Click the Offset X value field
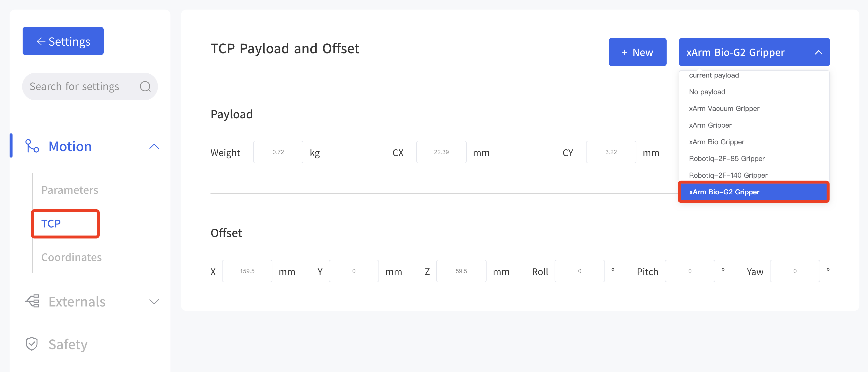 [247, 271]
